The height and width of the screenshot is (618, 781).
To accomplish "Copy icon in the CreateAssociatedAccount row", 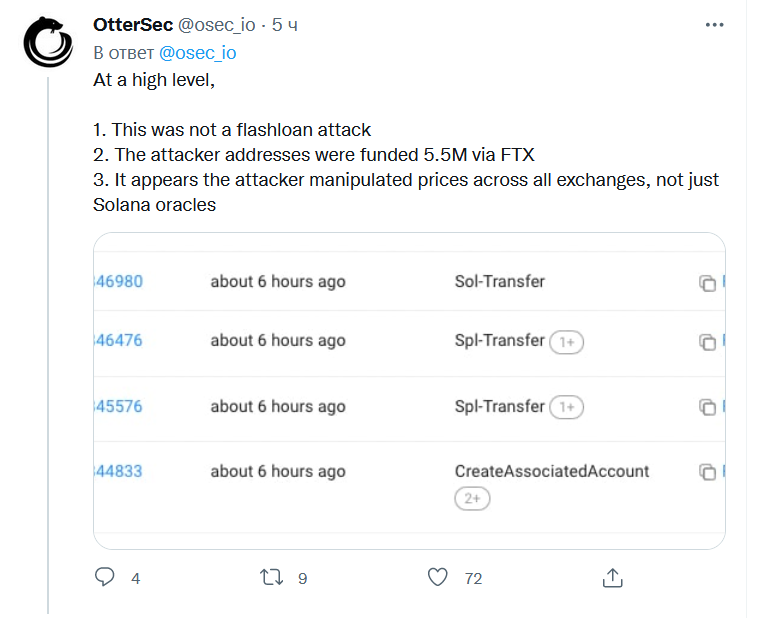I will 707,472.
